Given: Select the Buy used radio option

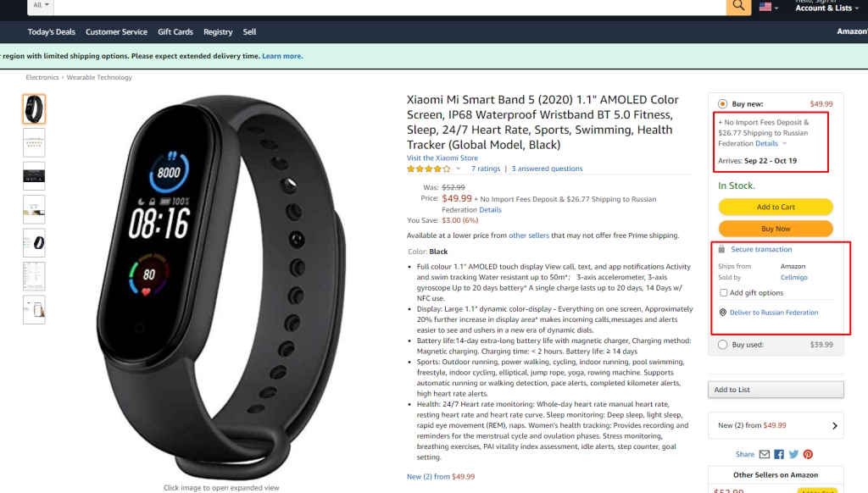Looking at the screenshot, I should click(722, 345).
